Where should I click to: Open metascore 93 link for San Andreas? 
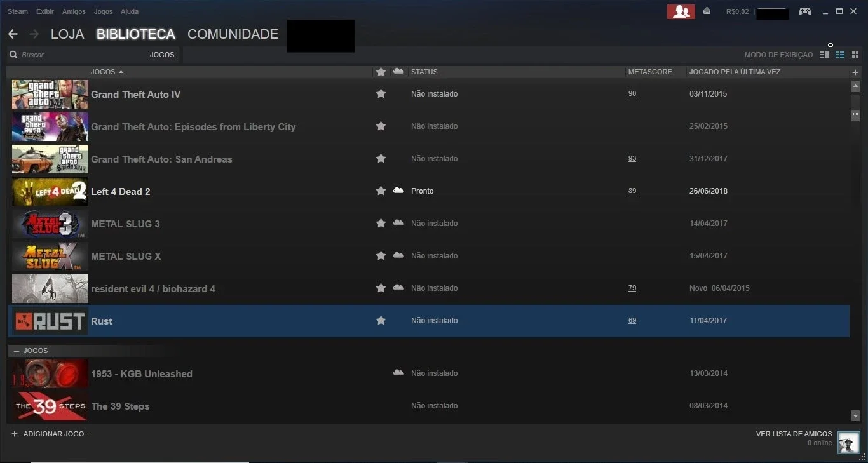coord(632,159)
